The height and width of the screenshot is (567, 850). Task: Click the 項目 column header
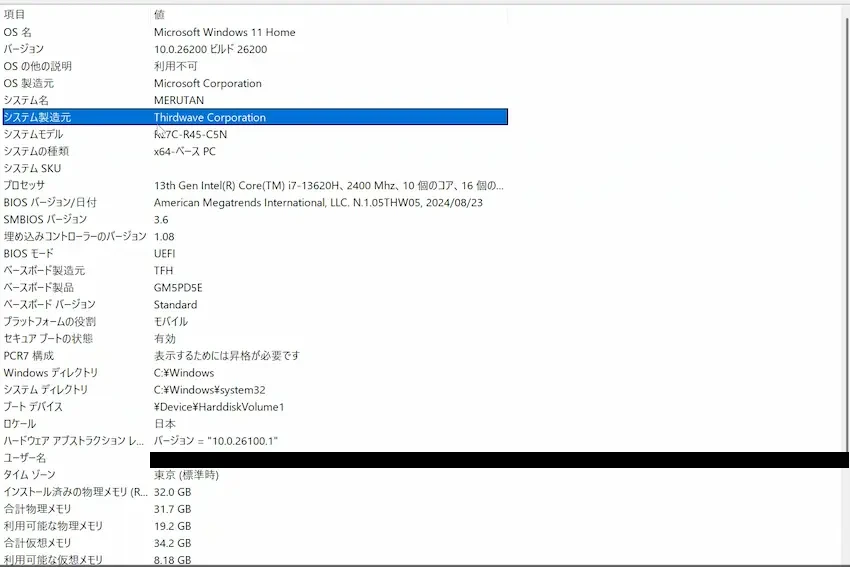[x=76, y=15]
